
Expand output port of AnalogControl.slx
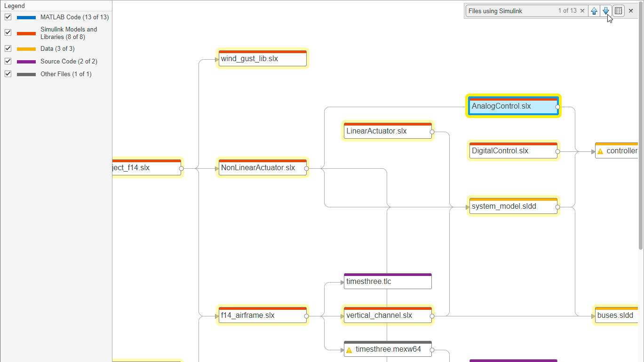click(557, 107)
